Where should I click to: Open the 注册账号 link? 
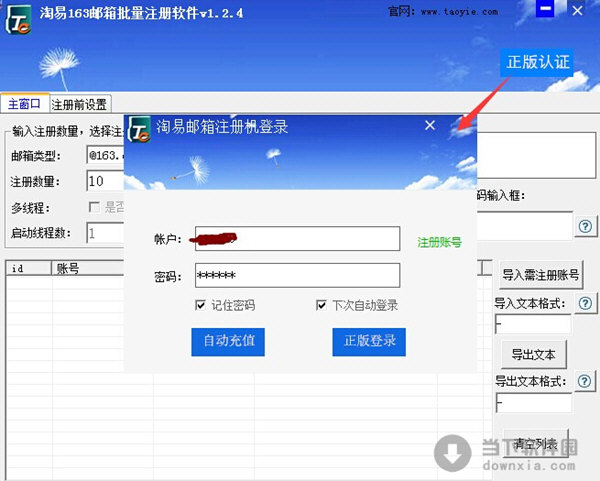439,242
